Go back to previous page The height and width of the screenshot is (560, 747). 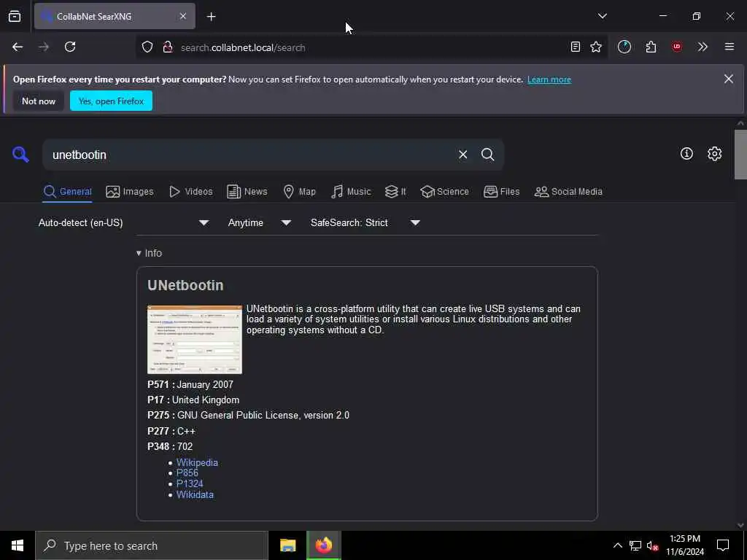click(x=18, y=47)
